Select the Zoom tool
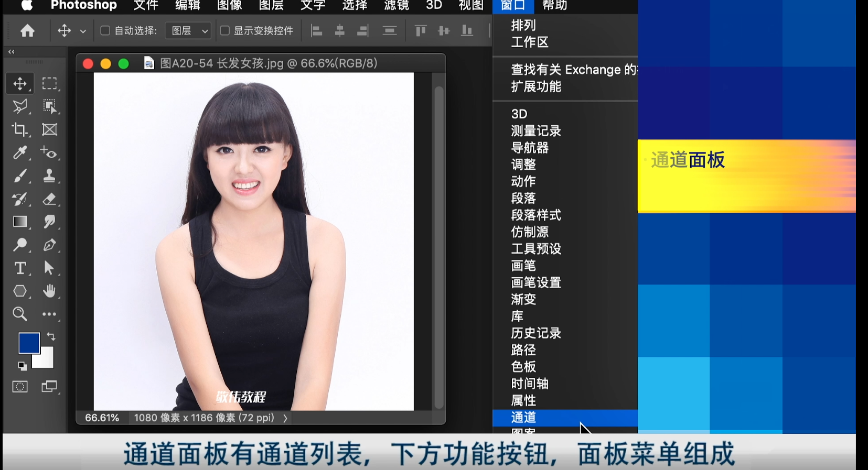This screenshot has width=868, height=470. click(20, 314)
